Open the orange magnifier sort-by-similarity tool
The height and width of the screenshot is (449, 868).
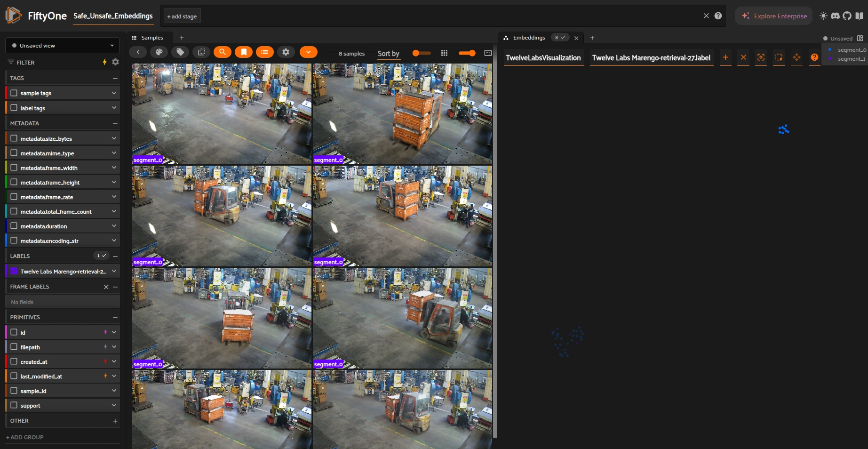(x=223, y=52)
